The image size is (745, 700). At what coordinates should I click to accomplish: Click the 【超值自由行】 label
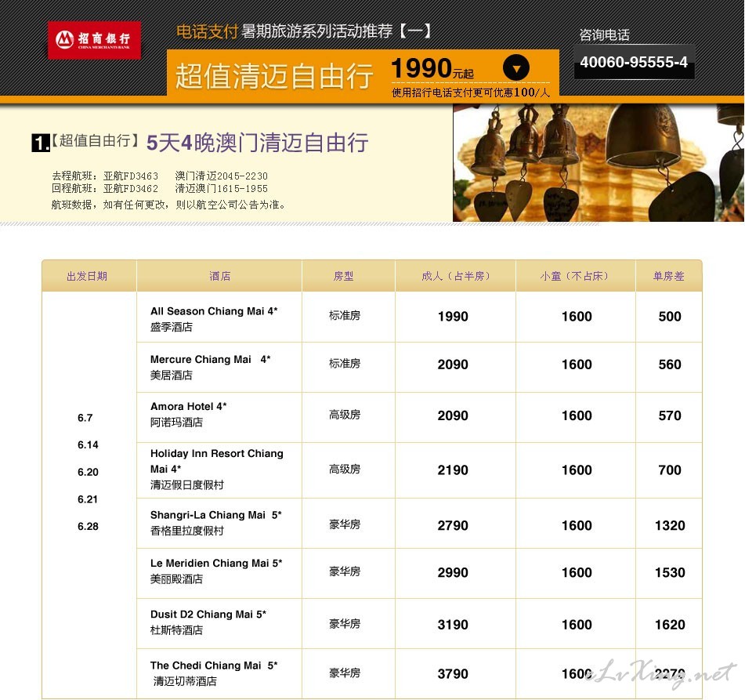(95, 140)
